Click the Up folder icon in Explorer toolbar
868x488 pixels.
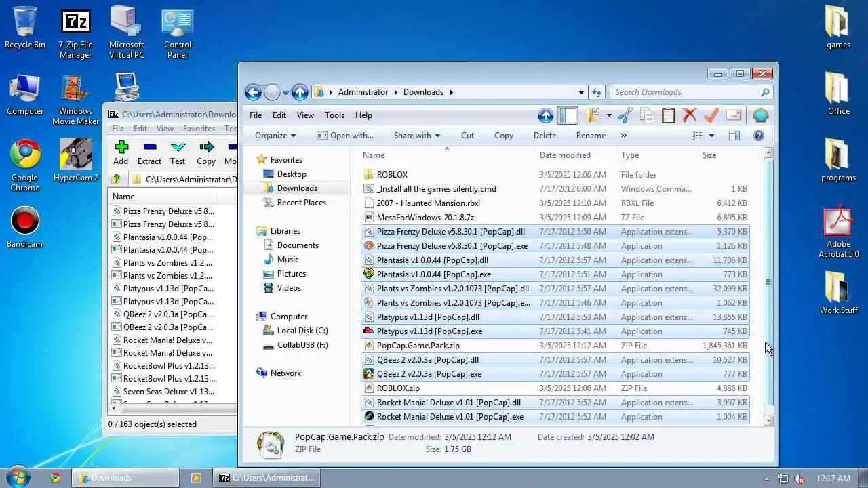tap(546, 115)
